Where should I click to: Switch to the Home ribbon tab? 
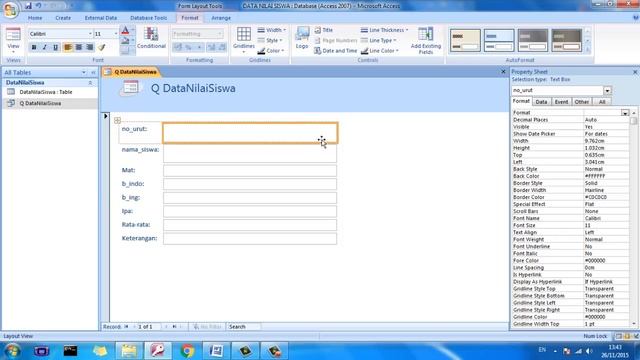point(35,18)
